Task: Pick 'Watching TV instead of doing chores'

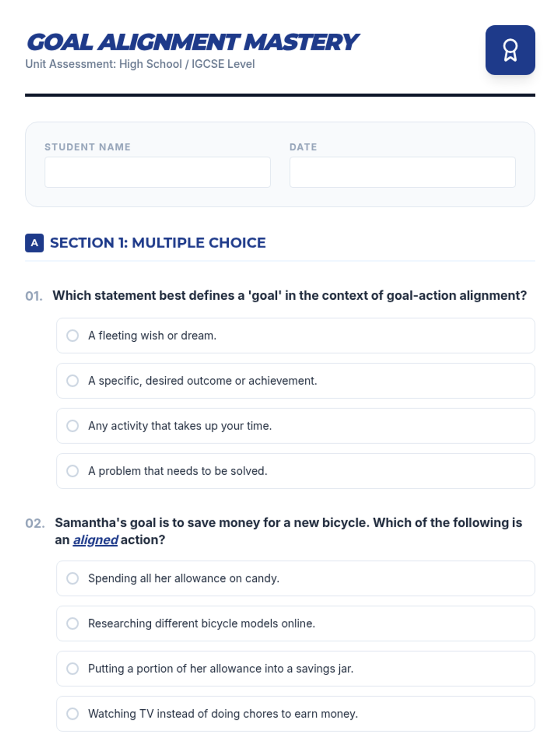Action: click(x=73, y=714)
